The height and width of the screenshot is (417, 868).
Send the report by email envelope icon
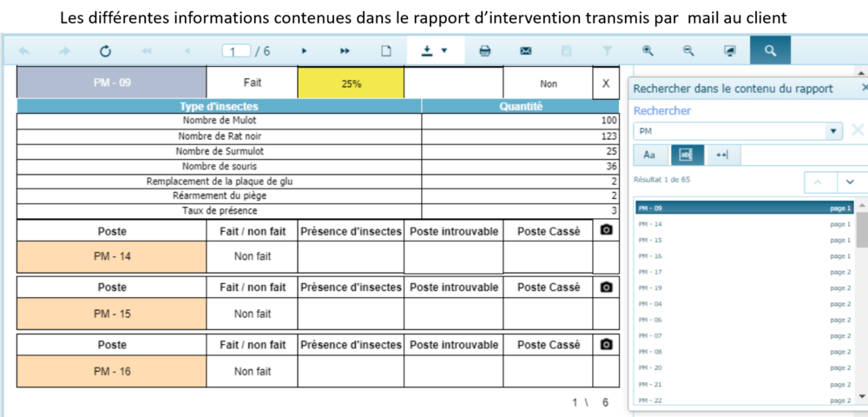[526, 51]
